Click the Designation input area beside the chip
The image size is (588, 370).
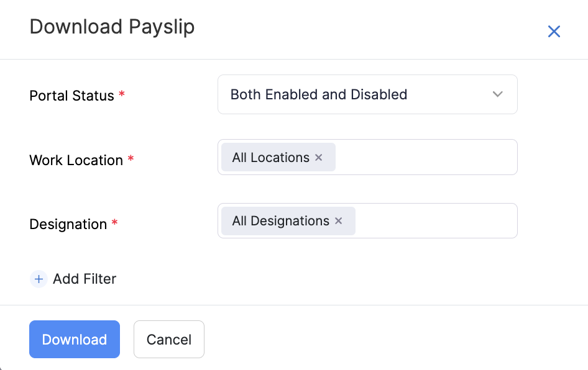tap(435, 221)
